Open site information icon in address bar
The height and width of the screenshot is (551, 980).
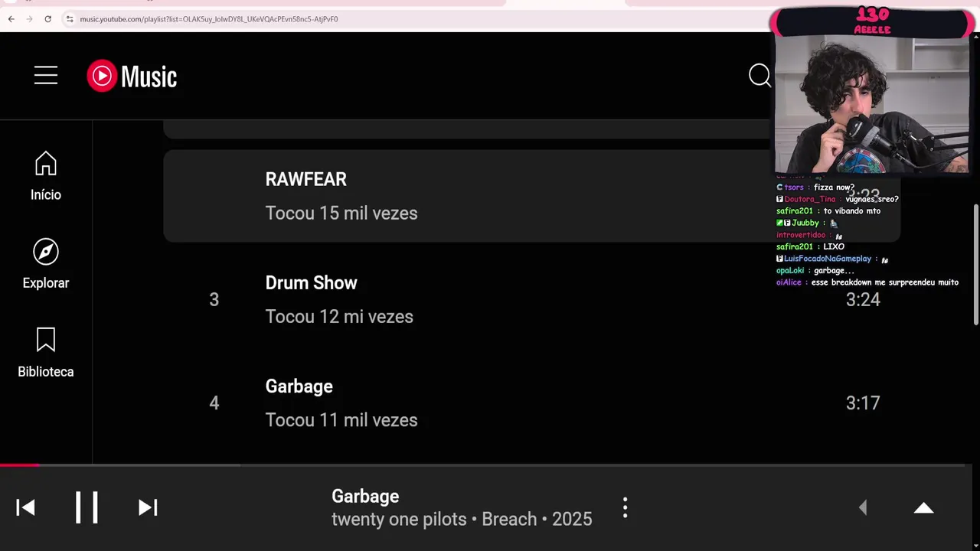point(69,18)
